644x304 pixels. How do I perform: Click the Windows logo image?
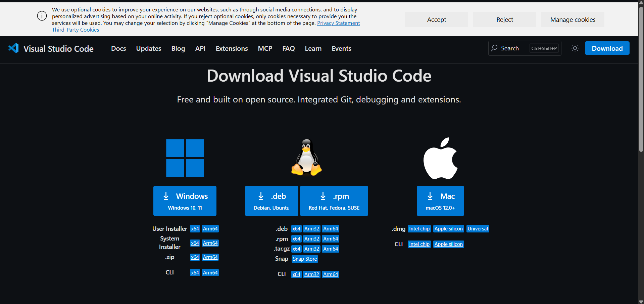[x=185, y=158]
